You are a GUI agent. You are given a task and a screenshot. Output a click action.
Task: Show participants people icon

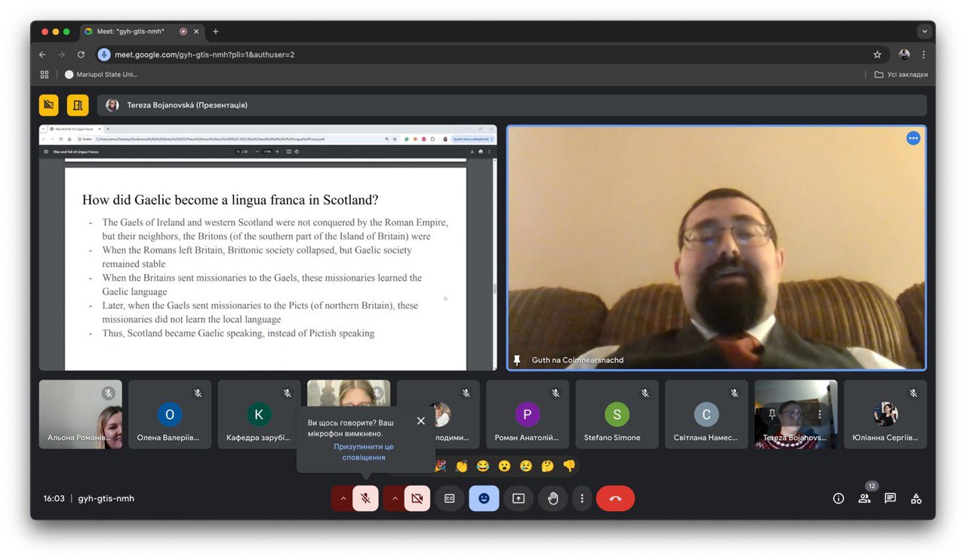click(x=864, y=499)
